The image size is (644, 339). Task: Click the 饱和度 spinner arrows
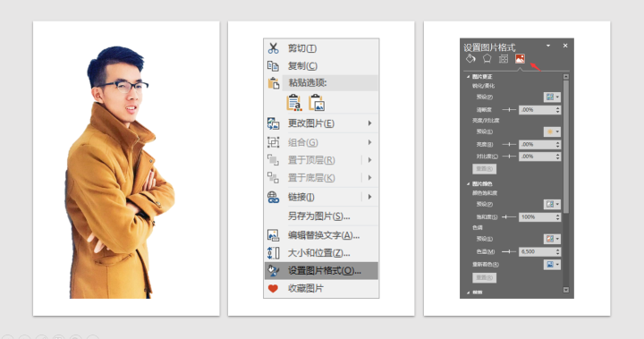pos(558,217)
